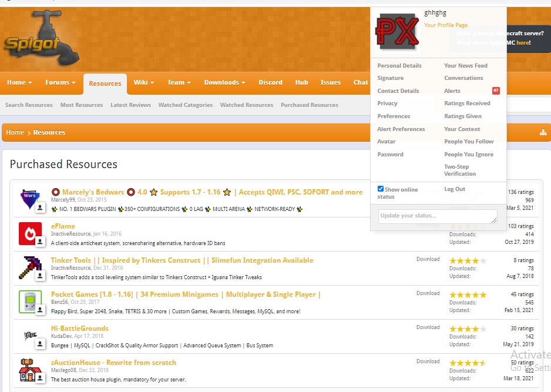Click the Tinker Tools pickaxe icon

coord(30,267)
